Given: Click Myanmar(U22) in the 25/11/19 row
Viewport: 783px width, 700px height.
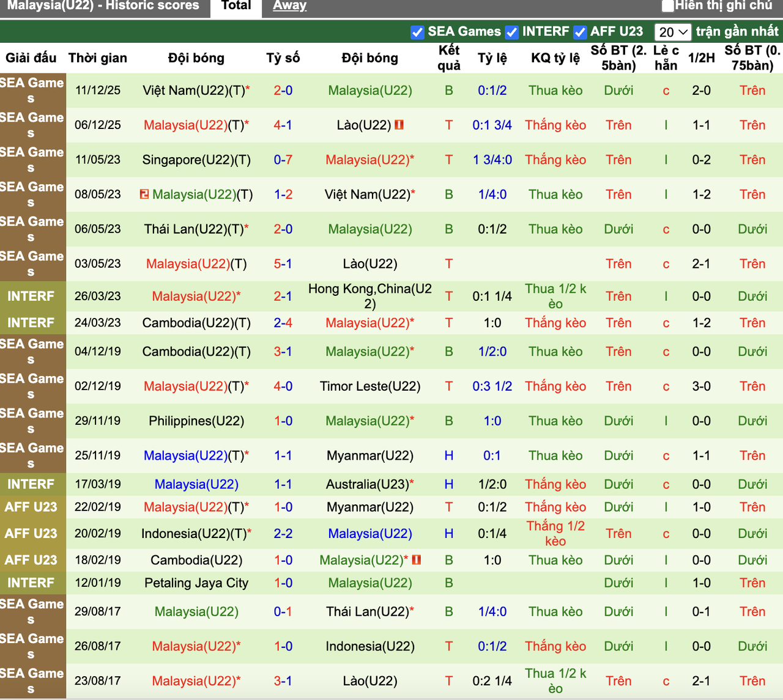Looking at the screenshot, I should click(x=370, y=455).
